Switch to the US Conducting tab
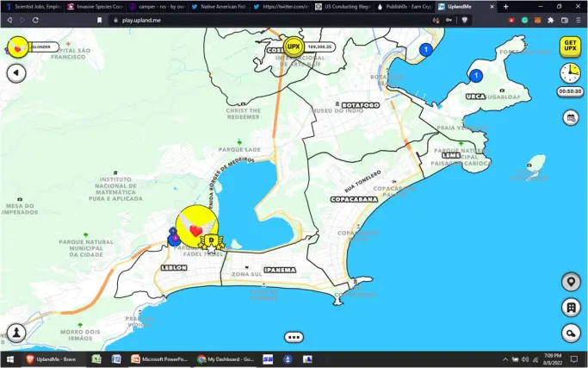This screenshot has height=368, width=588. click(x=343, y=7)
